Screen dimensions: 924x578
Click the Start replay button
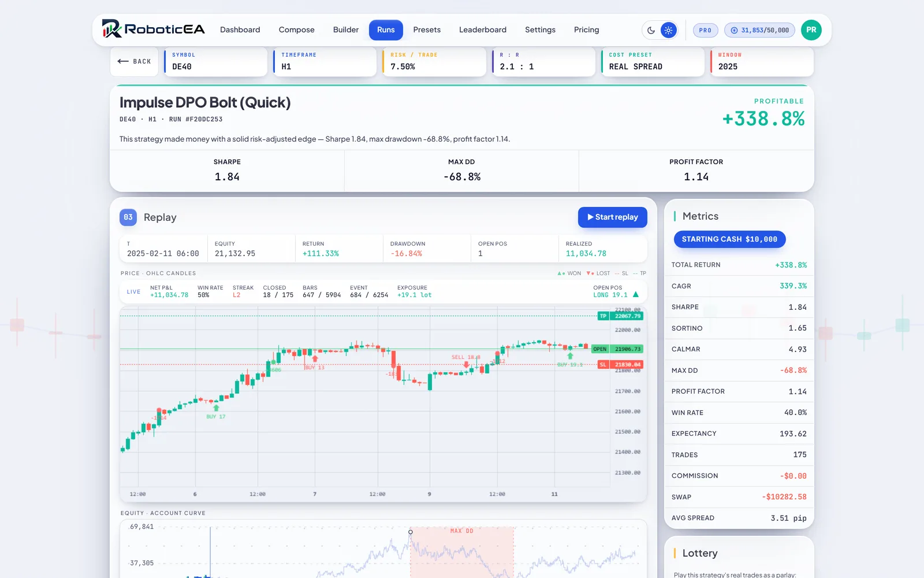click(613, 217)
